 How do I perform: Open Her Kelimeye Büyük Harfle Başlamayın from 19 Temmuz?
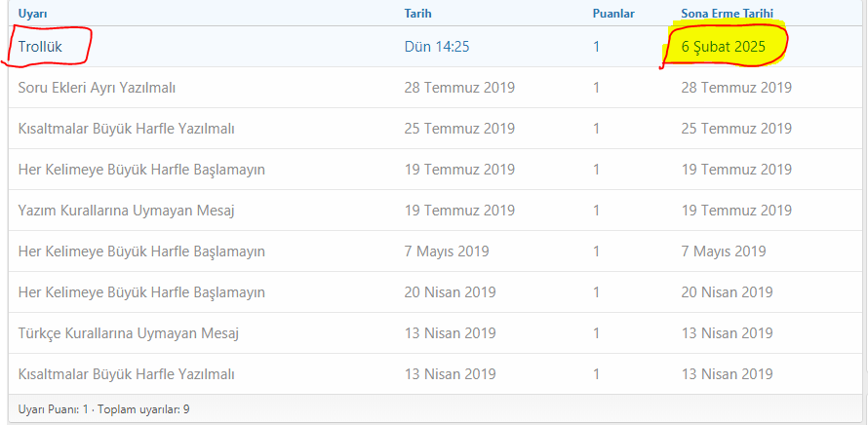(x=141, y=170)
